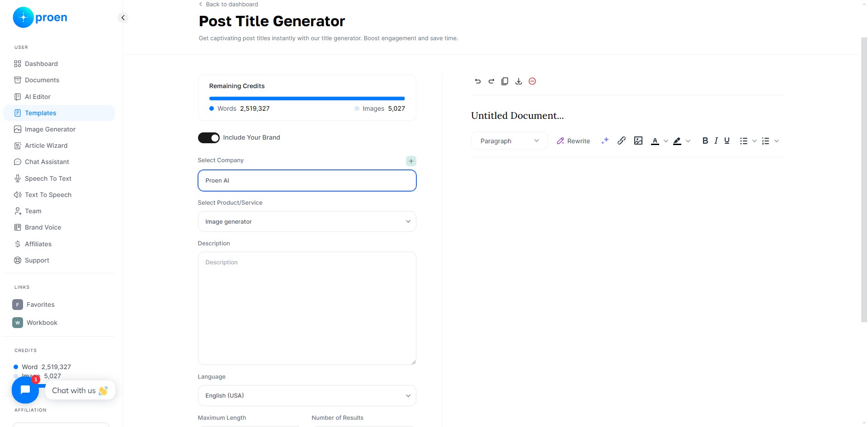The image size is (868, 427).
Task: Toggle underline formatting
Action: pyautogui.click(x=727, y=141)
